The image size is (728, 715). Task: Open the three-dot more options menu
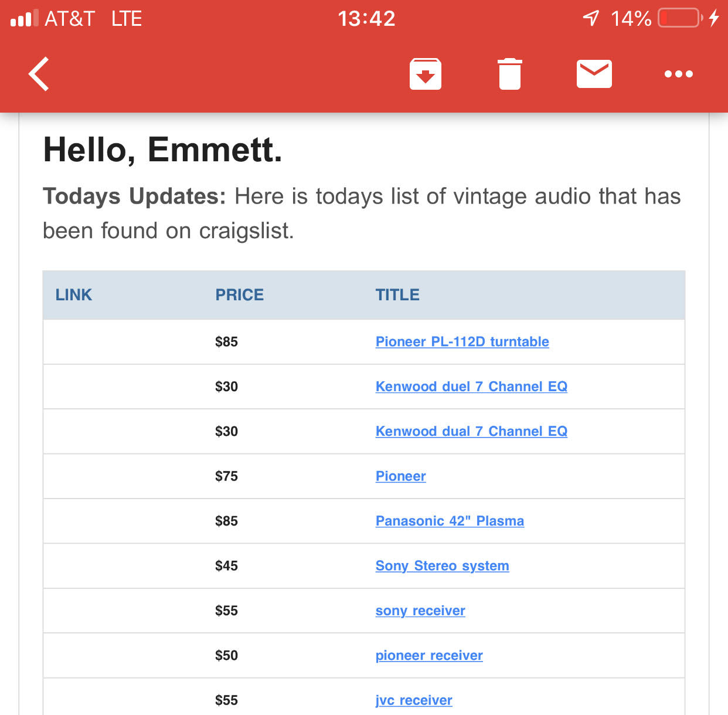pyautogui.click(x=678, y=74)
